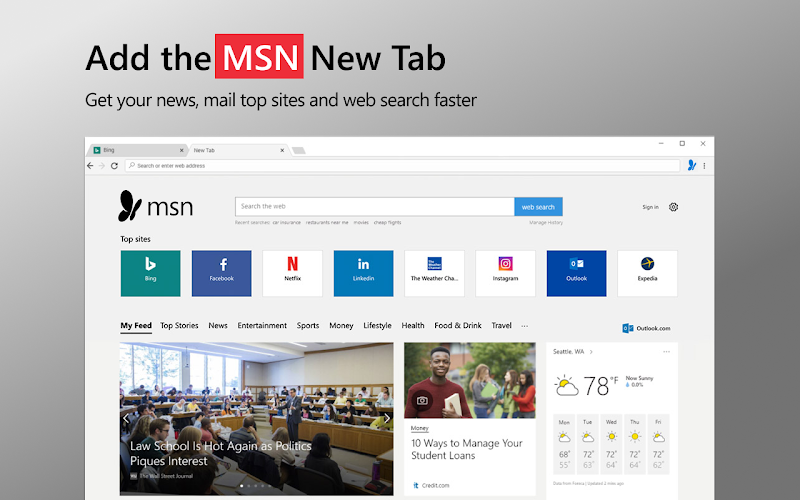Select the Top Stories tab
This screenshot has height=500, width=800.
[179, 326]
